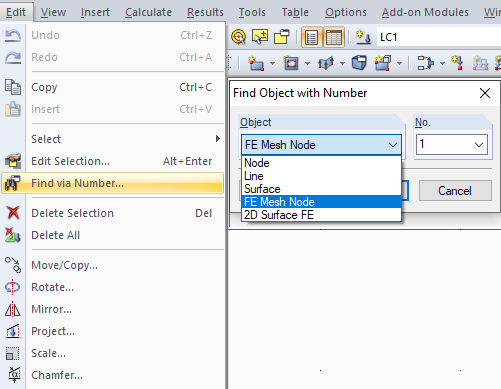Select Surface in the Object list

(321, 189)
